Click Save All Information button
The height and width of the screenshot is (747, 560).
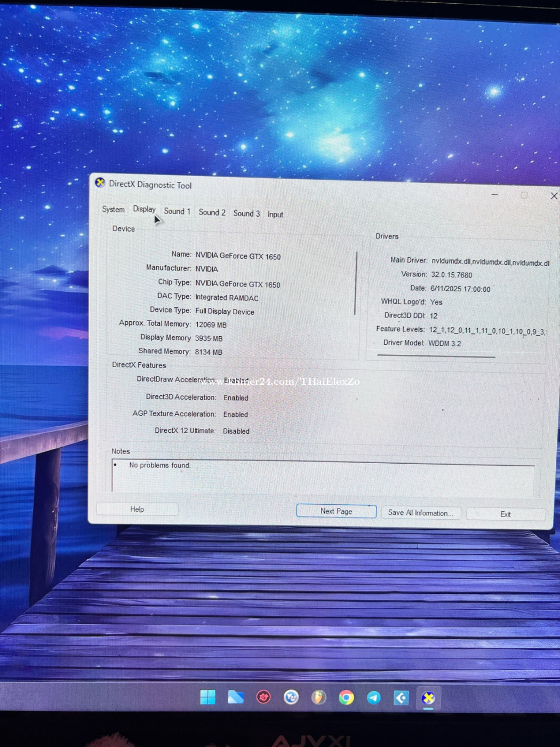[x=421, y=513]
